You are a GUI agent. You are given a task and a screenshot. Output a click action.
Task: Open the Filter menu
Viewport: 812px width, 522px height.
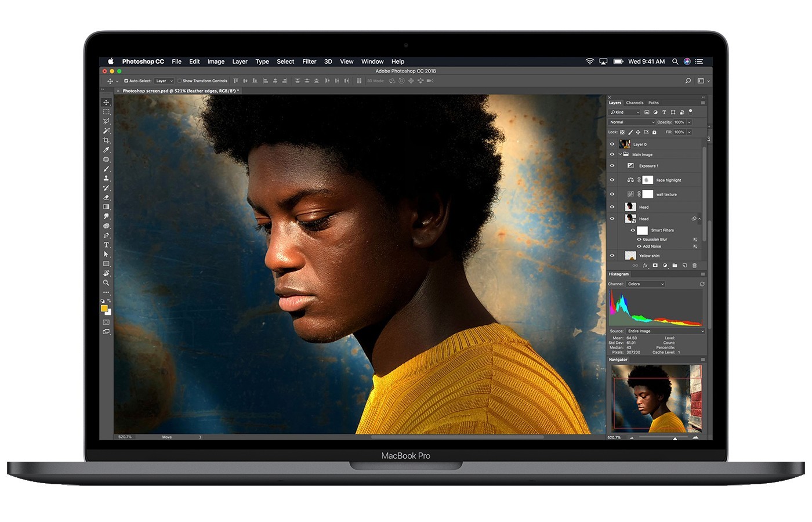click(x=309, y=61)
